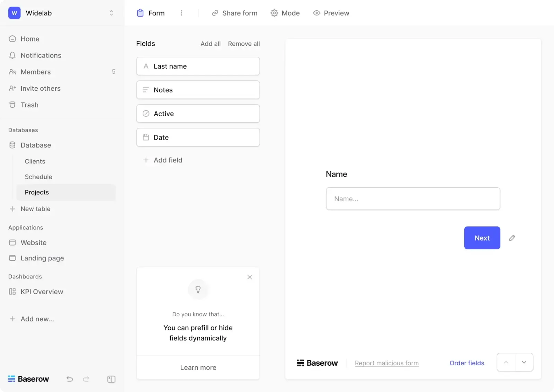Switch to the Projects table

pyautogui.click(x=37, y=192)
